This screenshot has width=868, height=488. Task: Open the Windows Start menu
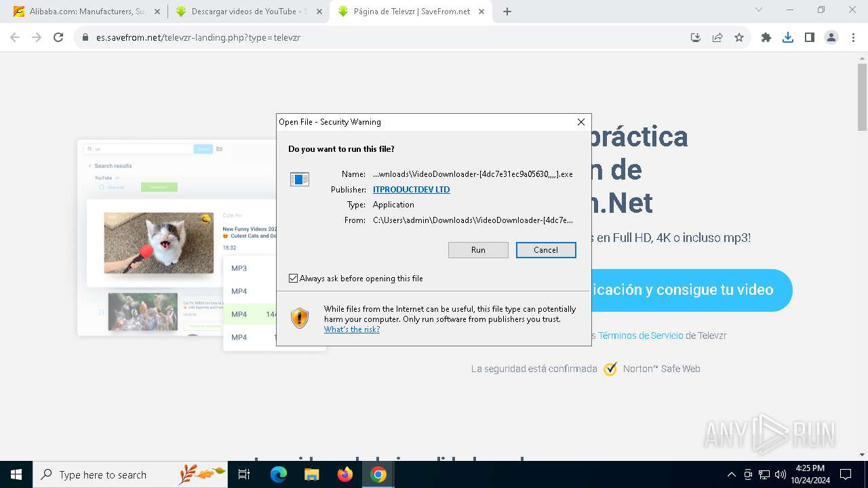16,474
